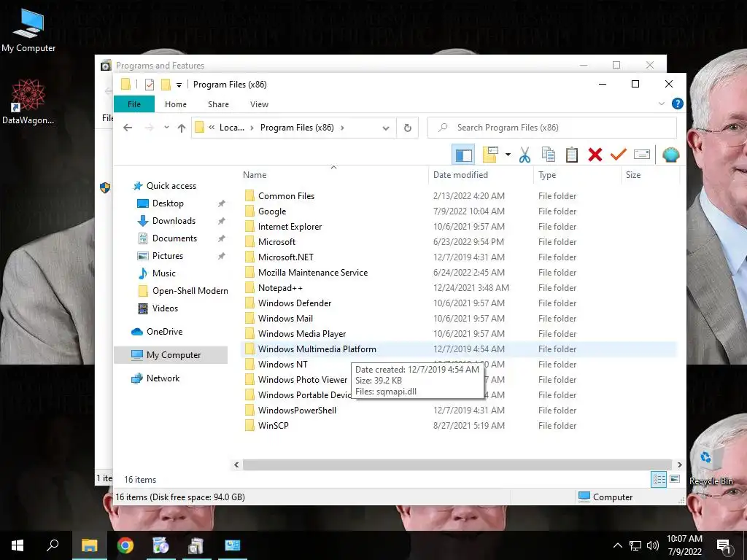Click the Search Program Files (x86) box
Image resolution: width=747 pixels, height=560 pixels.
(x=552, y=128)
